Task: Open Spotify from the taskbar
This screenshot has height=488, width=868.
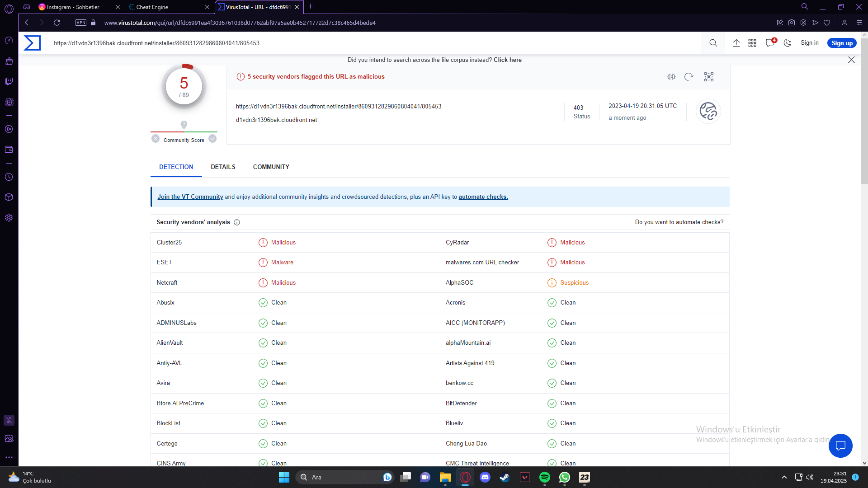Action: click(x=544, y=477)
